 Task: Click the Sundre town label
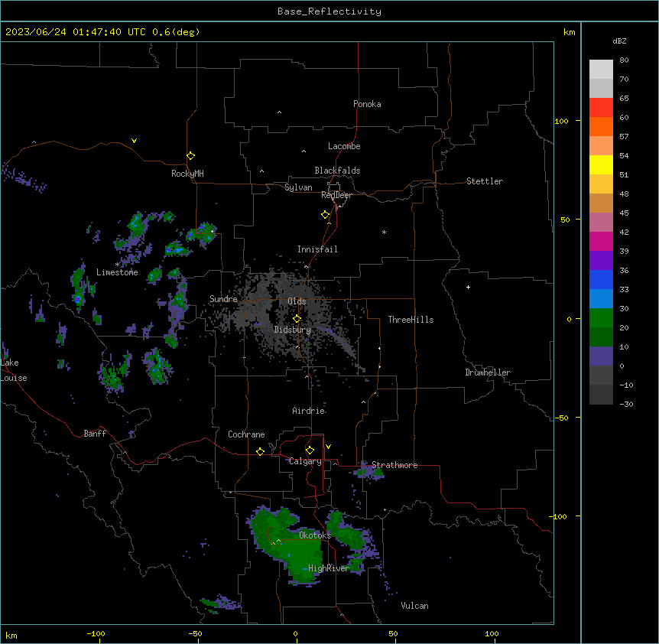[223, 299]
